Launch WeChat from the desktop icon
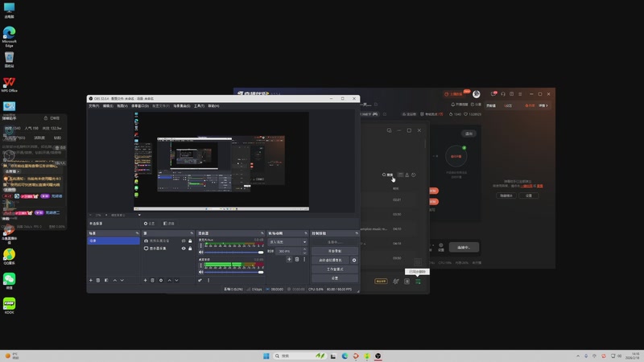 (x=10, y=279)
